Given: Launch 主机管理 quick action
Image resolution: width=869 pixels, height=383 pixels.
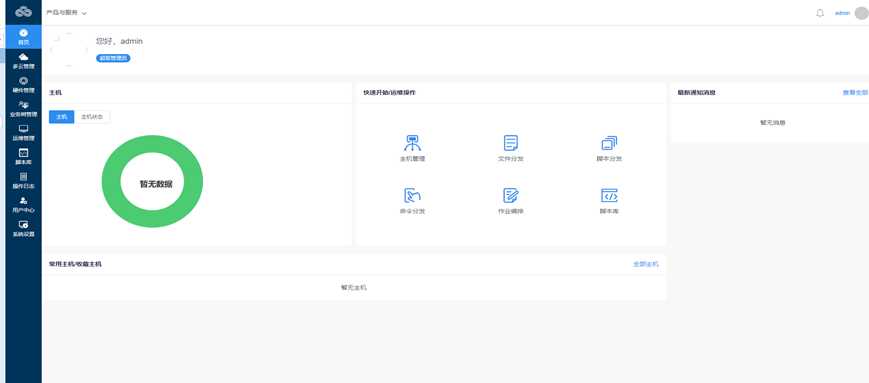Looking at the screenshot, I should 412,148.
